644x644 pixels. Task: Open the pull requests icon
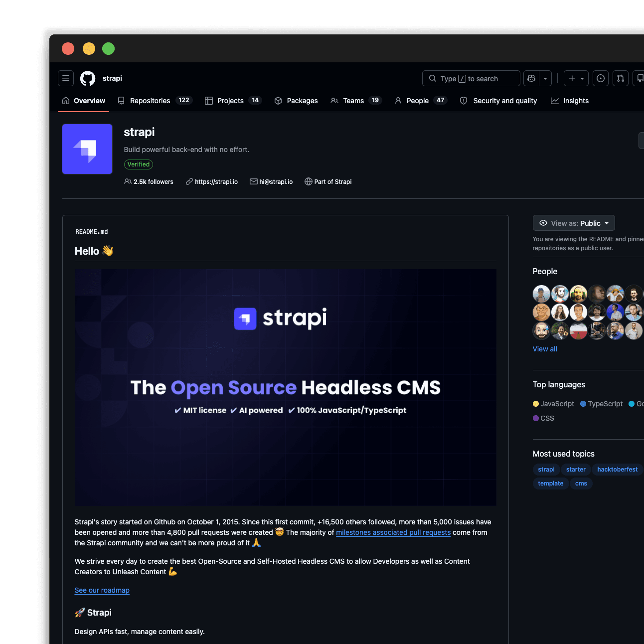pos(621,78)
